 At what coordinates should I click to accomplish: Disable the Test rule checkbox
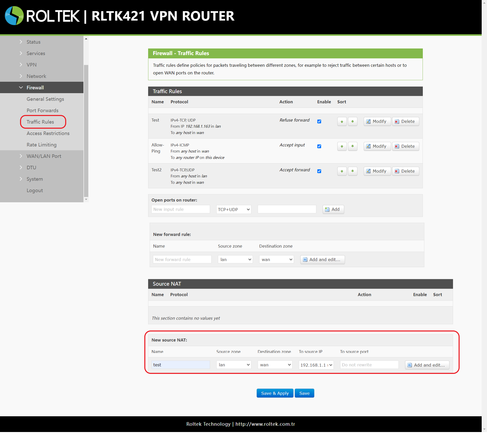[x=319, y=122]
